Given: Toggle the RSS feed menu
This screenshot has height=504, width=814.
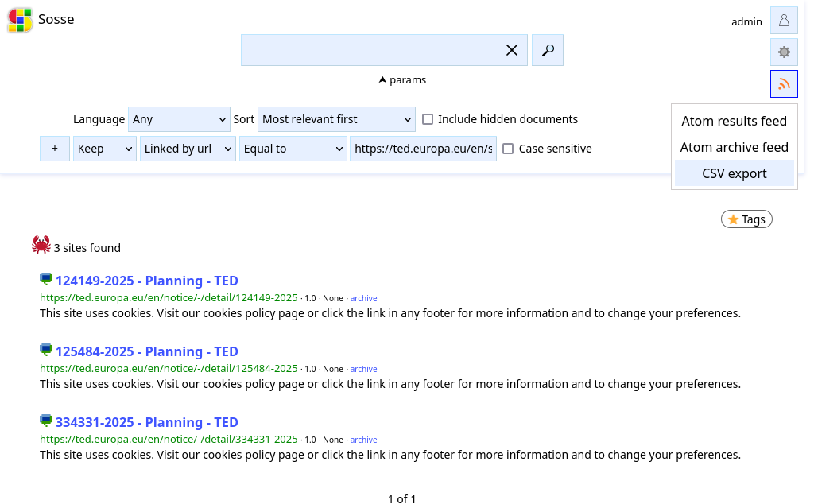Looking at the screenshot, I should (784, 83).
